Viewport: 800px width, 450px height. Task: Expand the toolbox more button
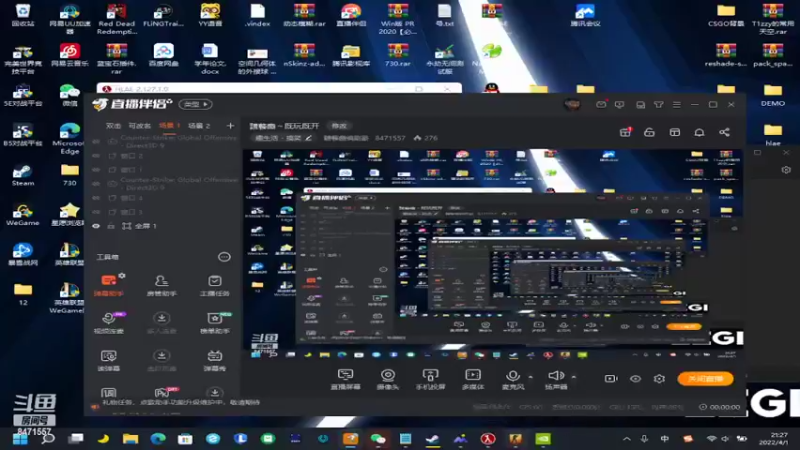click(x=224, y=257)
